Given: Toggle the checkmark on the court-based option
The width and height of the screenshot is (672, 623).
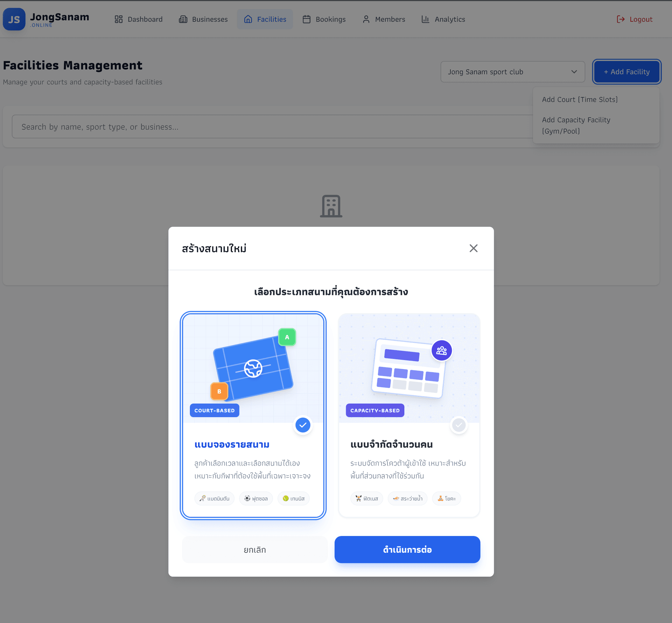Looking at the screenshot, I should [x=303, y=425].
